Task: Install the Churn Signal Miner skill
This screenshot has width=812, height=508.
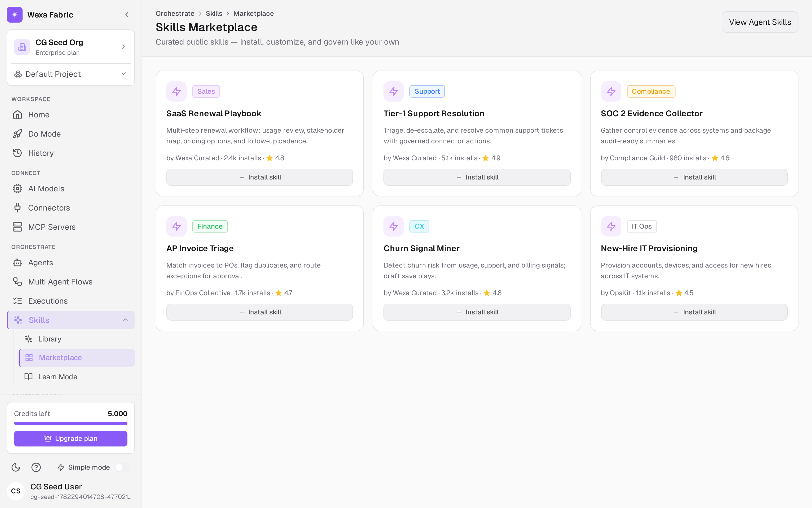Action: point(476,312)
